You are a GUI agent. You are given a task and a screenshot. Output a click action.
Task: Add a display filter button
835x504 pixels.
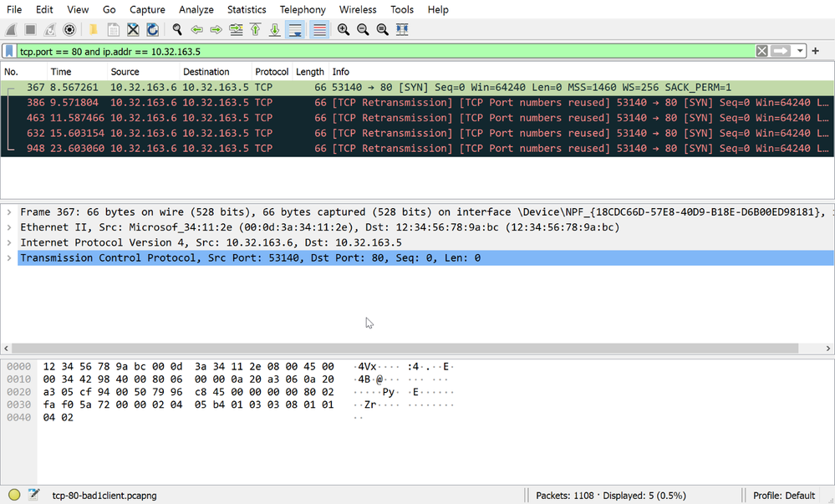tap(815, 51)
